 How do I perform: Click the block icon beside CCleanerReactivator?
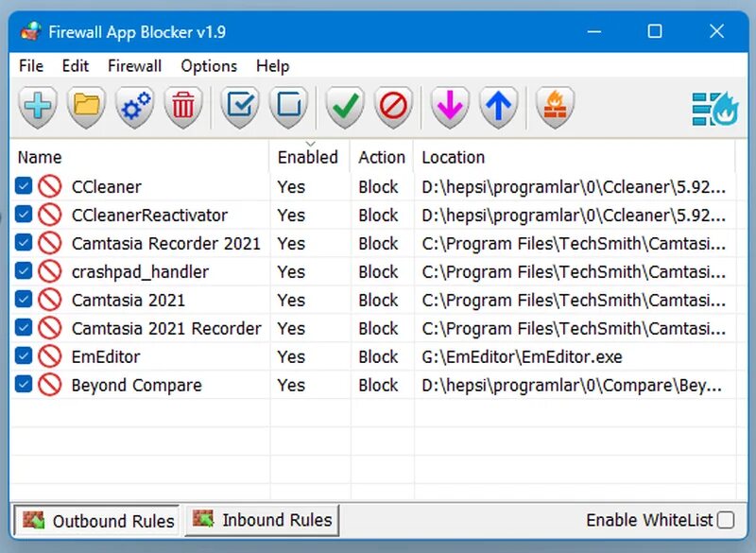pos(50,215)
